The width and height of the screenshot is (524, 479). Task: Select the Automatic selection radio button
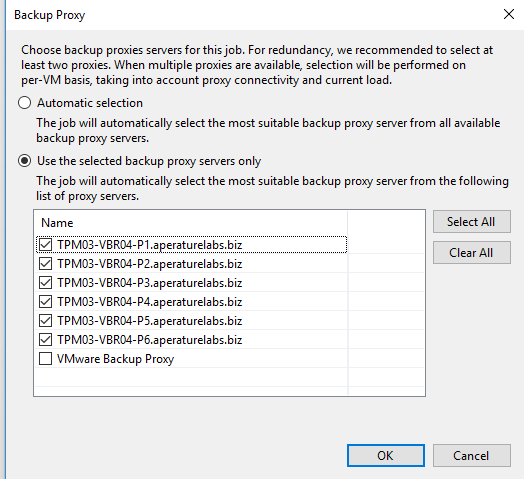point(24,103)
